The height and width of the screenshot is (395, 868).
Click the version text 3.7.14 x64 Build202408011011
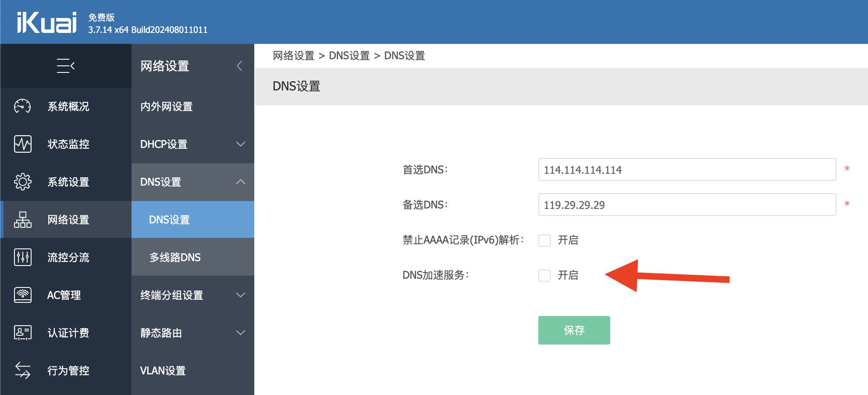[148, 30]
